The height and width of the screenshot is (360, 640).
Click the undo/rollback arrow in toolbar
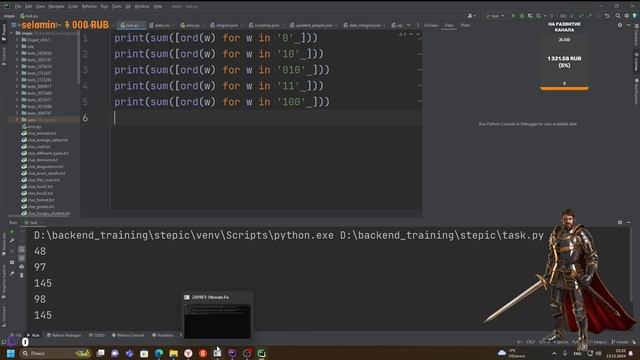(x=607, y=16)
